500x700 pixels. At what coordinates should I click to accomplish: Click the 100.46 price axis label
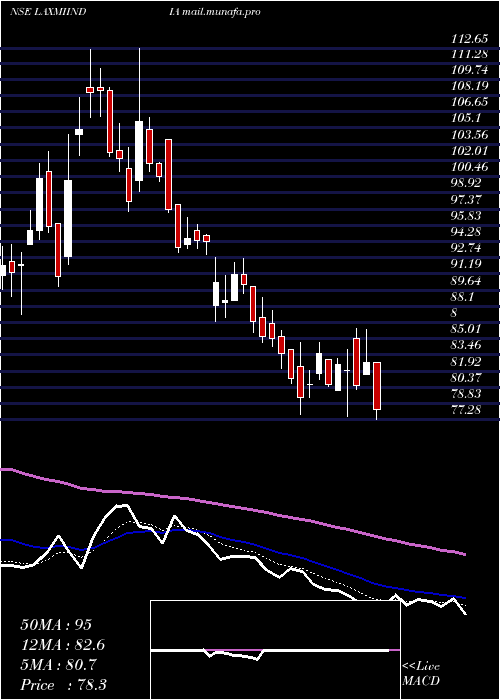click(470, 167)
